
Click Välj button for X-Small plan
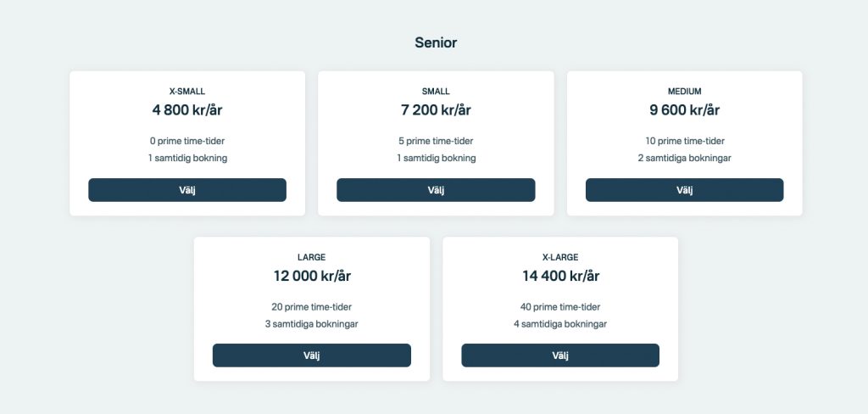click(186, 190)
